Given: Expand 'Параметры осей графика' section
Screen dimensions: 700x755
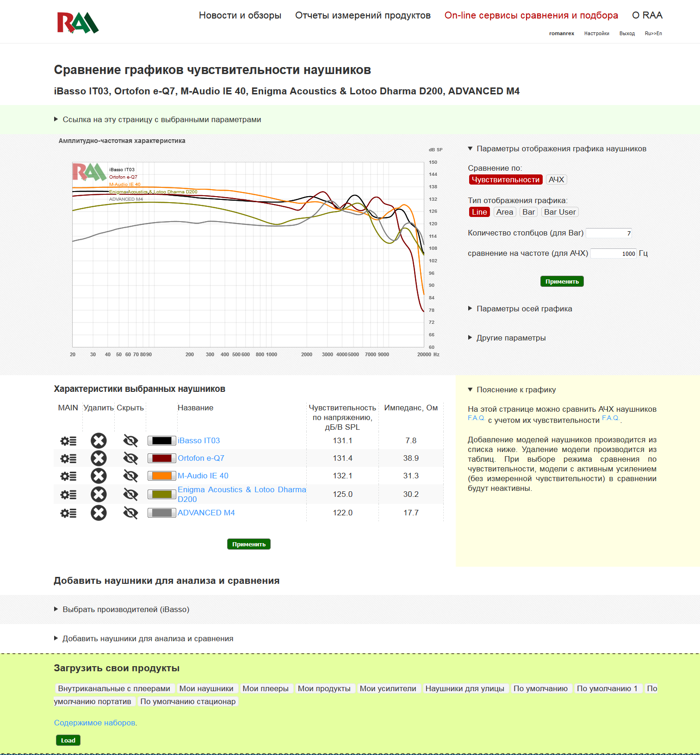Looking at the screenshot, I should [x=520, y=309].
